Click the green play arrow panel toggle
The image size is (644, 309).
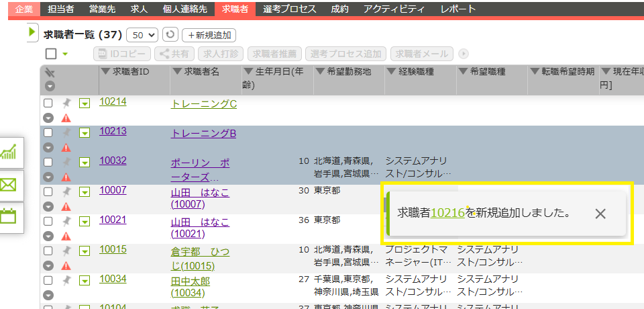(32, 32)
